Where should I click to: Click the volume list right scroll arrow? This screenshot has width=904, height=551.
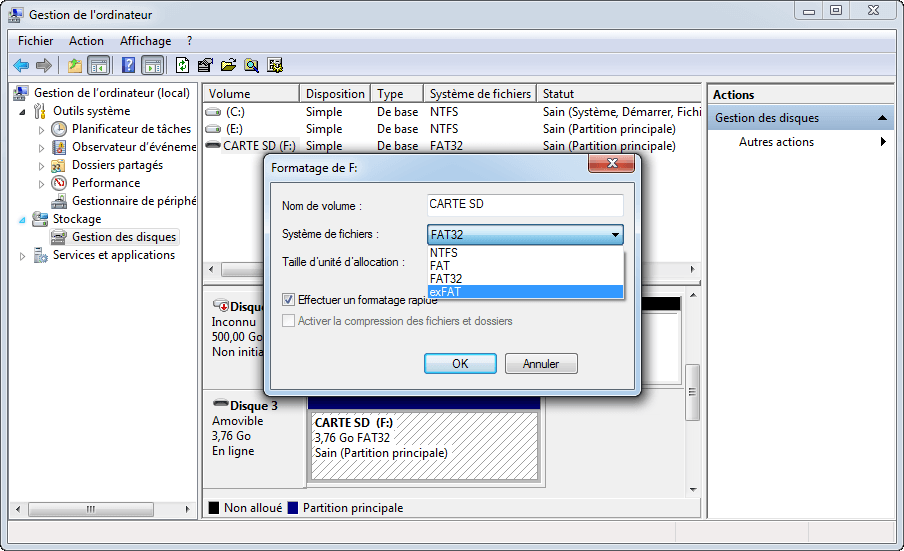693,269
